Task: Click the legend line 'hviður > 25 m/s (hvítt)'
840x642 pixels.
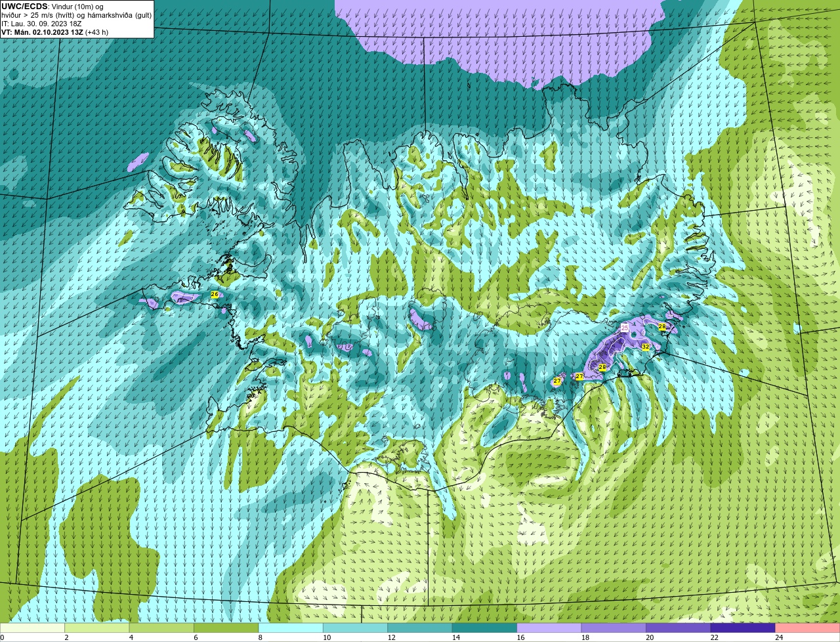Action: coord(39,15)
